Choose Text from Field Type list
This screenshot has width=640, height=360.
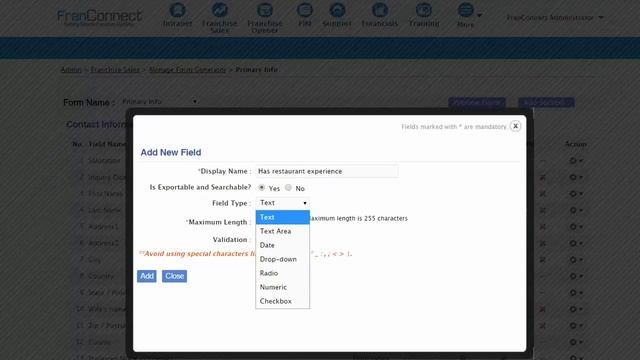click(282, 217)
